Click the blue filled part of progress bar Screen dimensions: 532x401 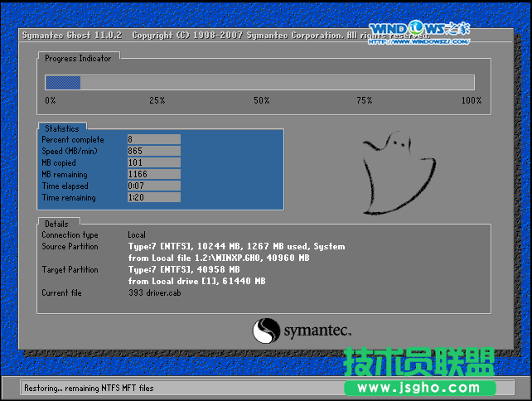62,82
